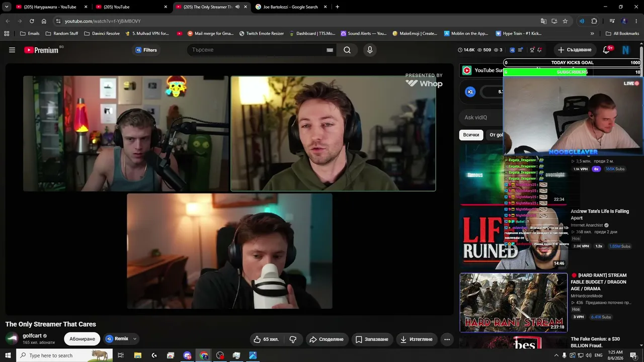Screen dimensions: 644x362
Task: Mute The Only Streamer tab audio
Action: point(237,7)
